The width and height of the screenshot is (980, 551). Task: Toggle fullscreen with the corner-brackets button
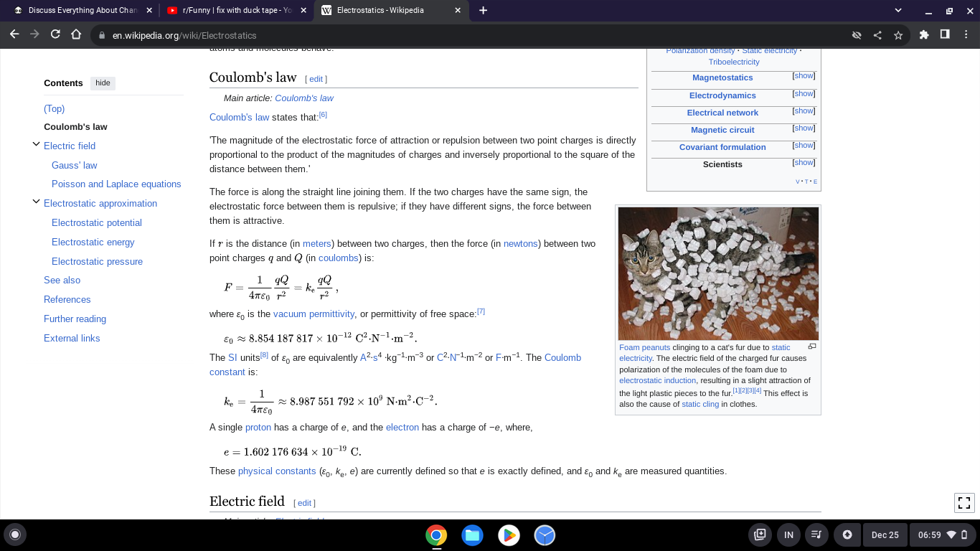(x=964, y=503)
